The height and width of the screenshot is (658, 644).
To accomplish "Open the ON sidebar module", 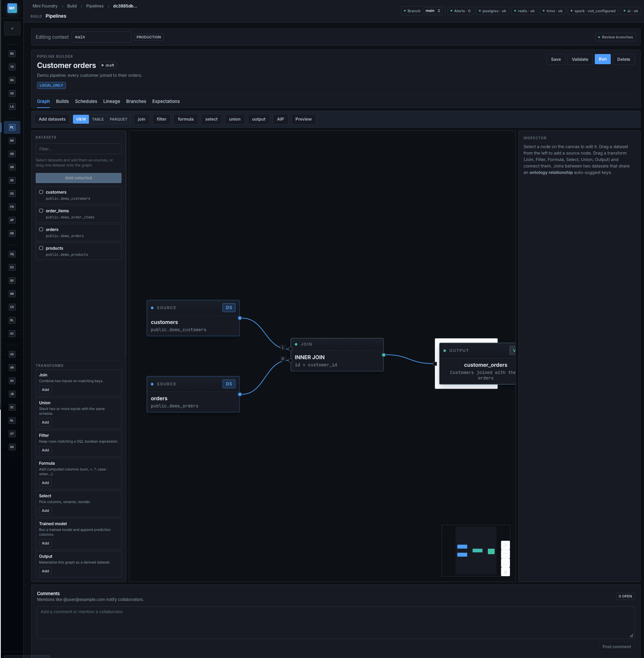I will pyautogui.click(x=12, y=167).
